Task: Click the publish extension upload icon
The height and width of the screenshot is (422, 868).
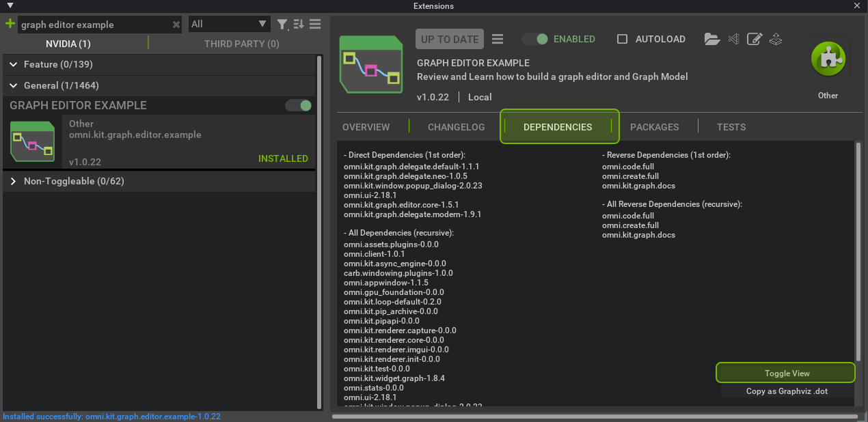Action: pyautogui.click(x=776, y=39)
